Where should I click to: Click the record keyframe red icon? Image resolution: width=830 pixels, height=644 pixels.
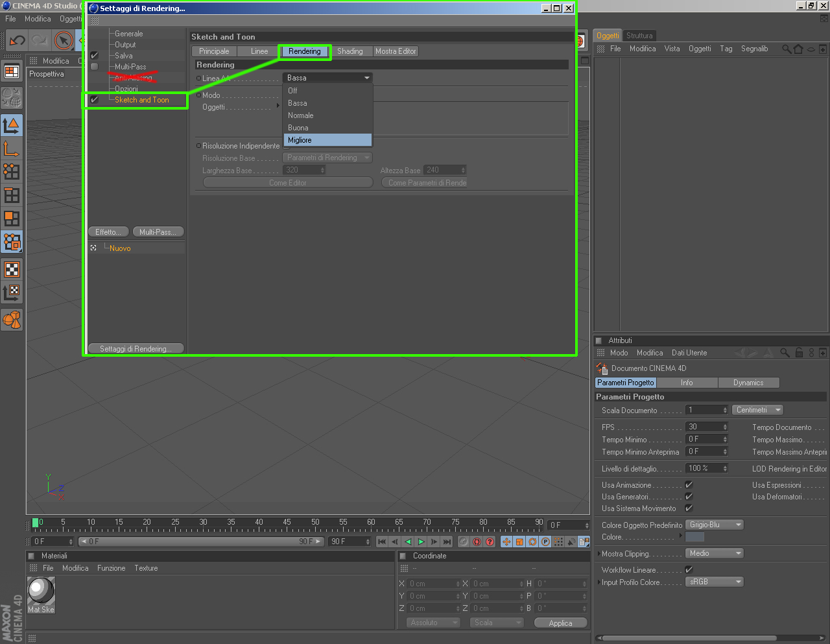[x=477, y=542]
